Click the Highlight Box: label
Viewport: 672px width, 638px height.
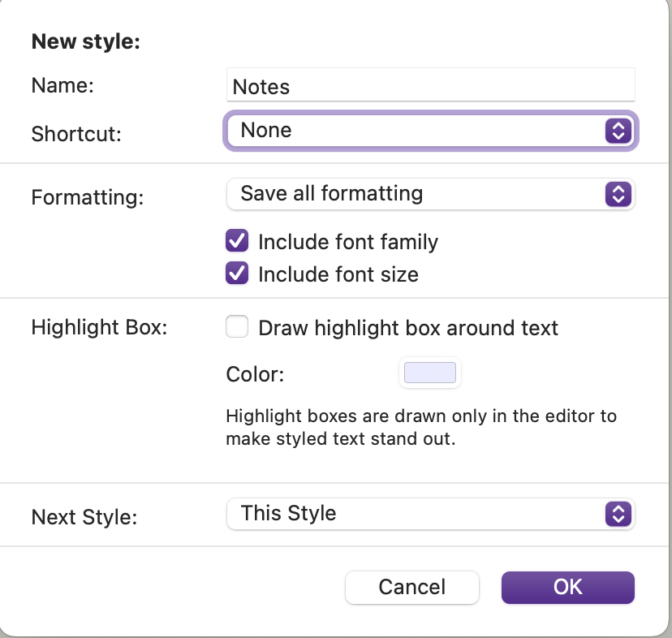(99, 328)
